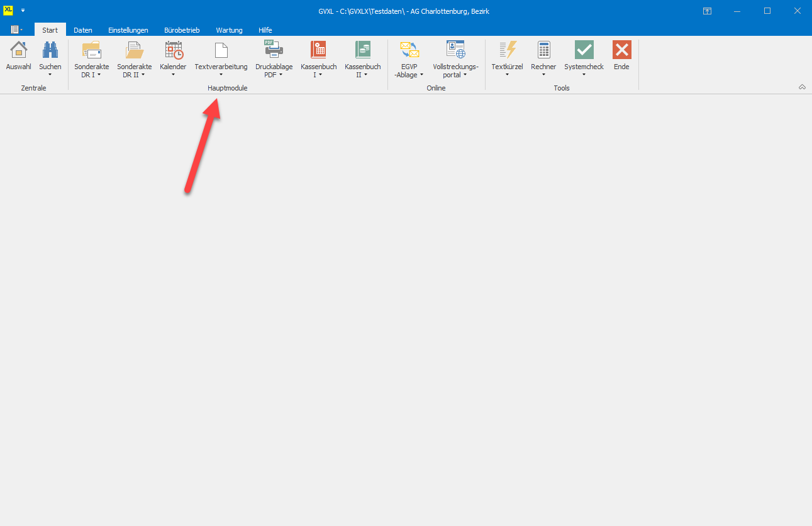Open the Wartung ribbon tab
812x526 pixels.
(229, 30)
